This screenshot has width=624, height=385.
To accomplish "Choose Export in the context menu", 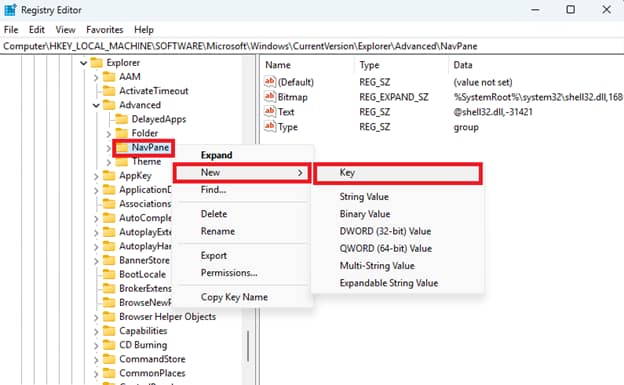I will coord(243,256).
